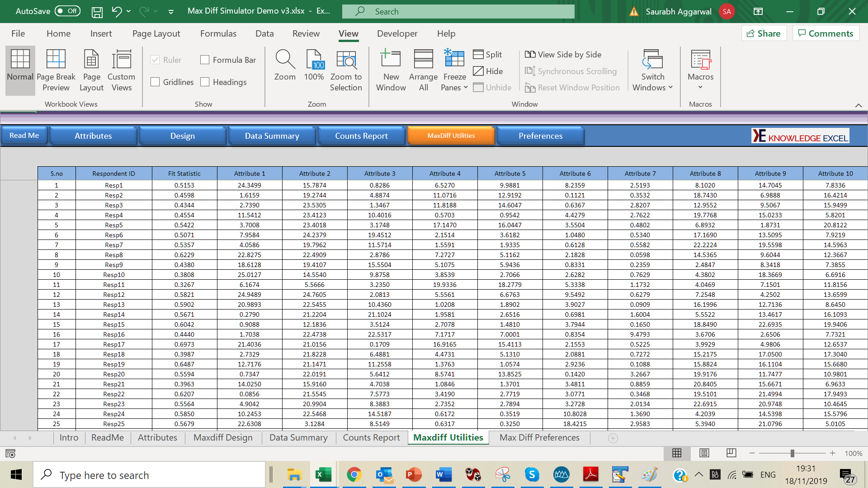Viewport: 868px width, 488px height.
Task: Click the Windows taskbar search box
Action: [149, 475]
